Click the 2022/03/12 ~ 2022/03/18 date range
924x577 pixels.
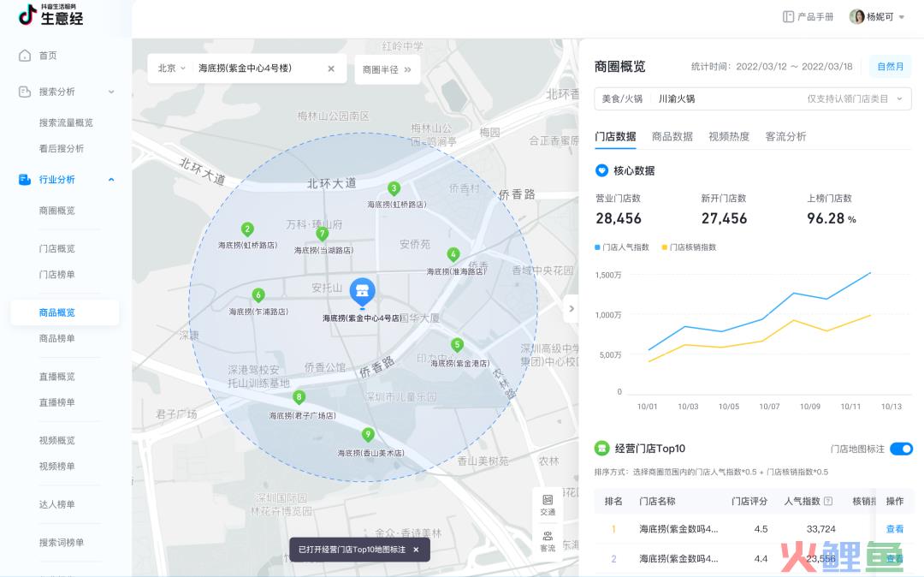pyautogui.click(x=794, y=67)
